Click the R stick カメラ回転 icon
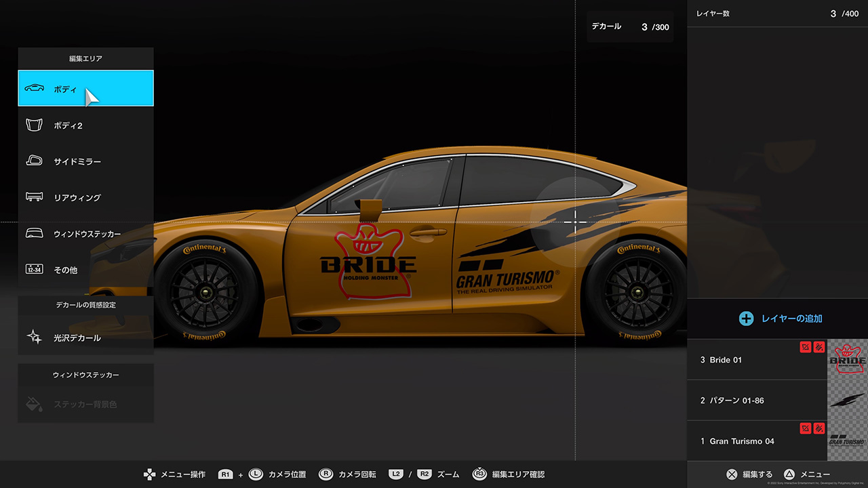 325,474
